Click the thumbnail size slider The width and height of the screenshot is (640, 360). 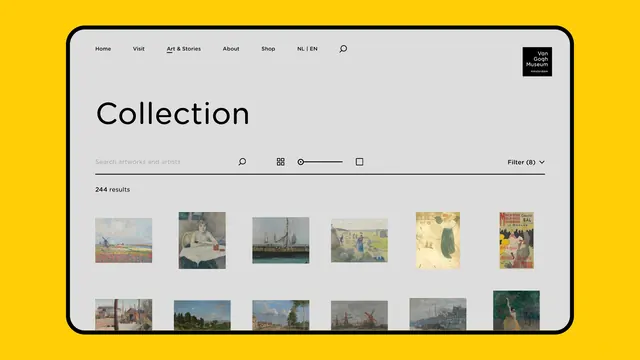(x=320, y=162)
